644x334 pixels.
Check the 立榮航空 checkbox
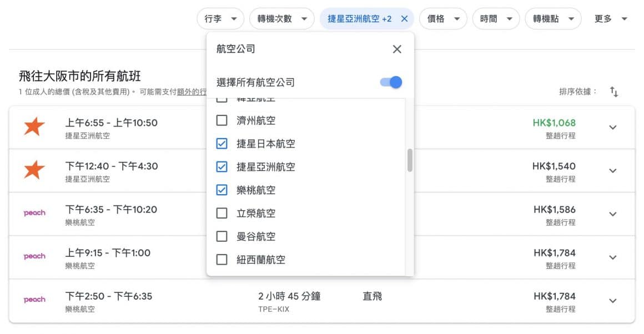(x=222, y=213)
